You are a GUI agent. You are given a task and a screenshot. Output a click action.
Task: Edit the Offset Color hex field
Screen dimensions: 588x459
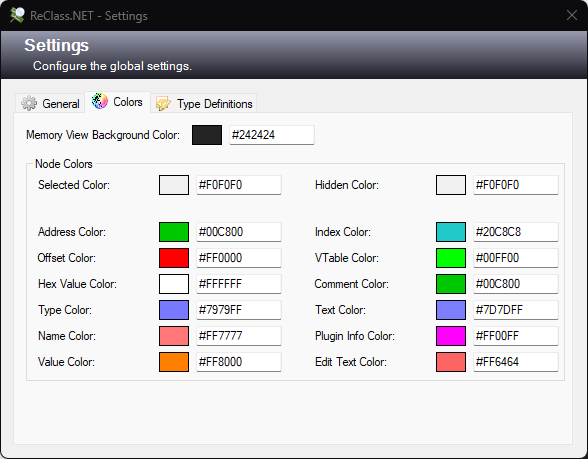(x=239, y=258)
